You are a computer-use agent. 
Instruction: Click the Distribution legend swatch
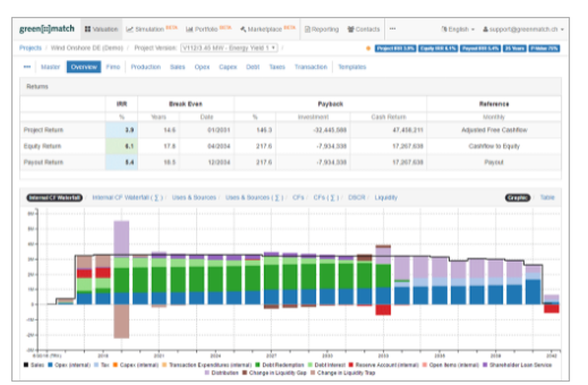[206, 373]
